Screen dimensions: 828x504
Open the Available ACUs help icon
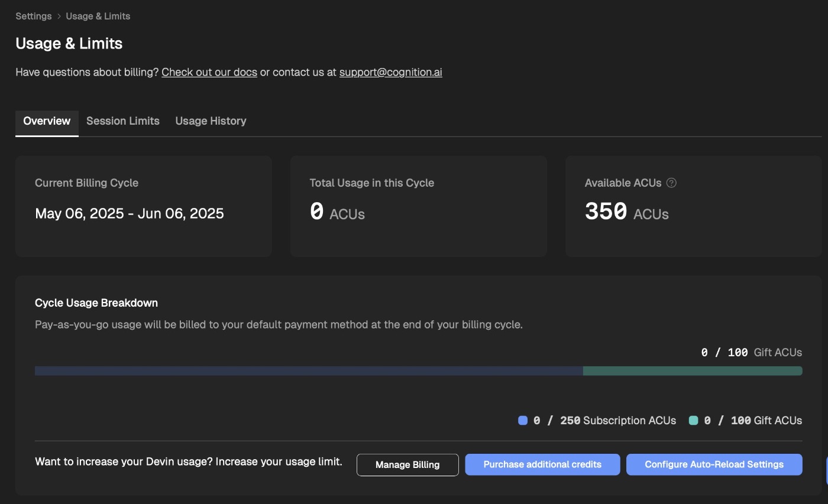tap(671, 183)
